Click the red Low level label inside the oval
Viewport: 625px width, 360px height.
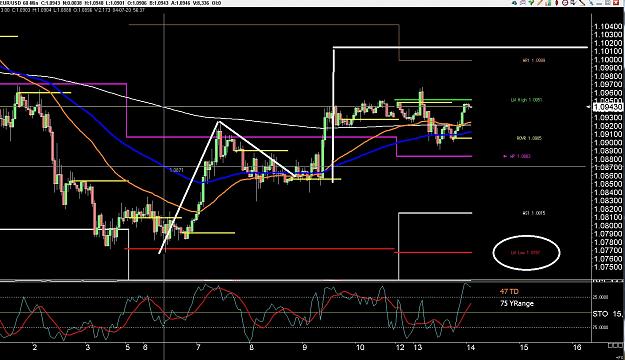526,252
